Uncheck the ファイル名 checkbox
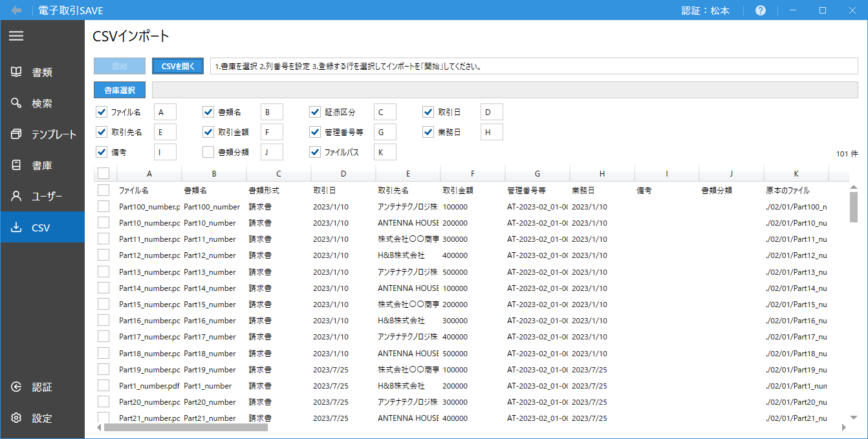This screenshot has width=868, height=439. tap(102, 112)
